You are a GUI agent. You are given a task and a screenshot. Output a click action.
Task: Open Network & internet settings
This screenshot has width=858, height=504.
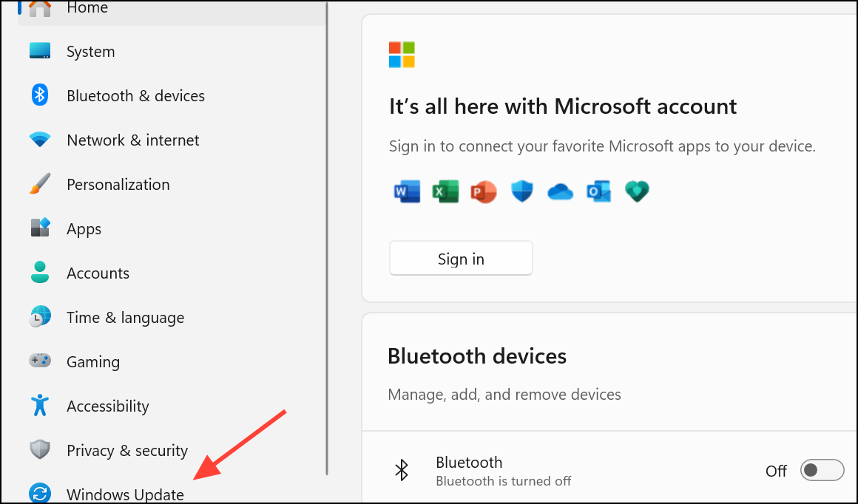click(x=172, y=140)
